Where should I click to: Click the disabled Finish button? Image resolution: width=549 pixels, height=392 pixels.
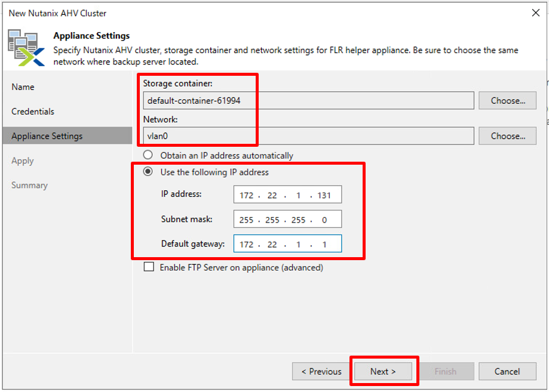[446, 371]
